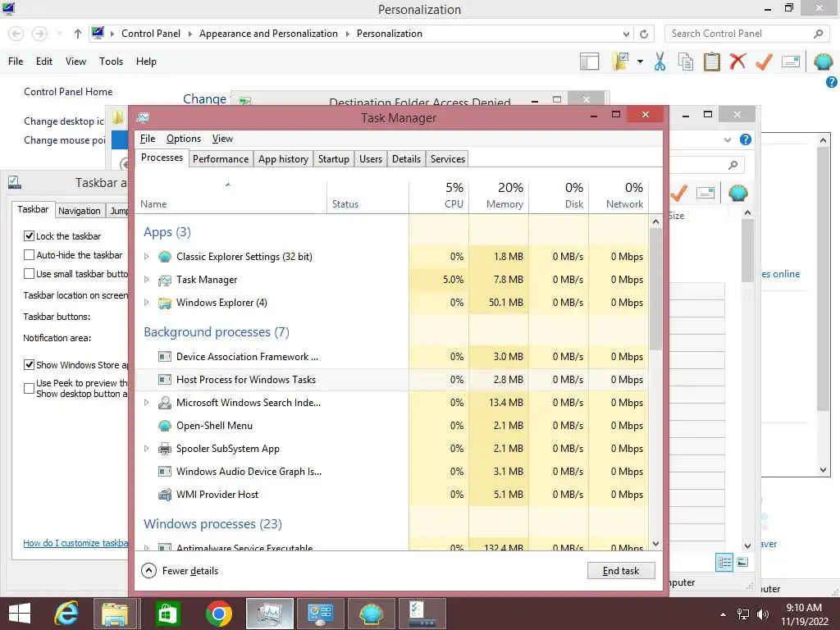Screen dimensions: 840x630
Task: Click the Windows Start button
Action: 20,614
